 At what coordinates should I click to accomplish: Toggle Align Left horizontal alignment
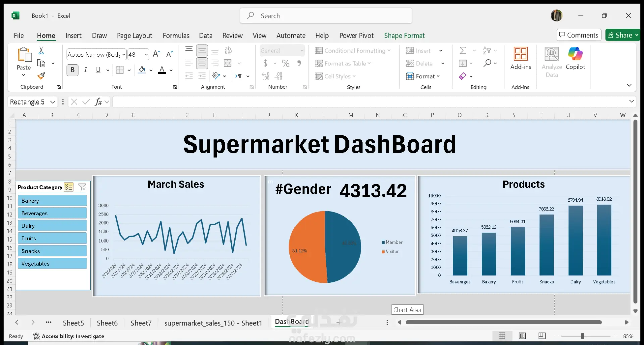click(x=189, y=63)
